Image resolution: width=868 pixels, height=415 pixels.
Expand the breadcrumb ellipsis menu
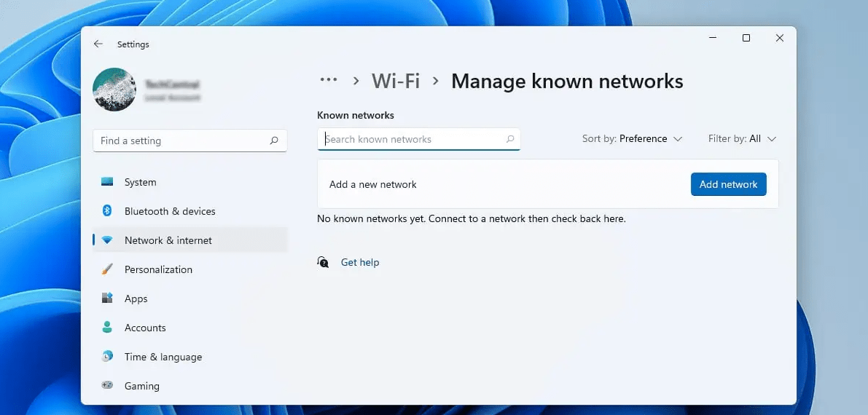pyautogui.click(x=329, y=80)
